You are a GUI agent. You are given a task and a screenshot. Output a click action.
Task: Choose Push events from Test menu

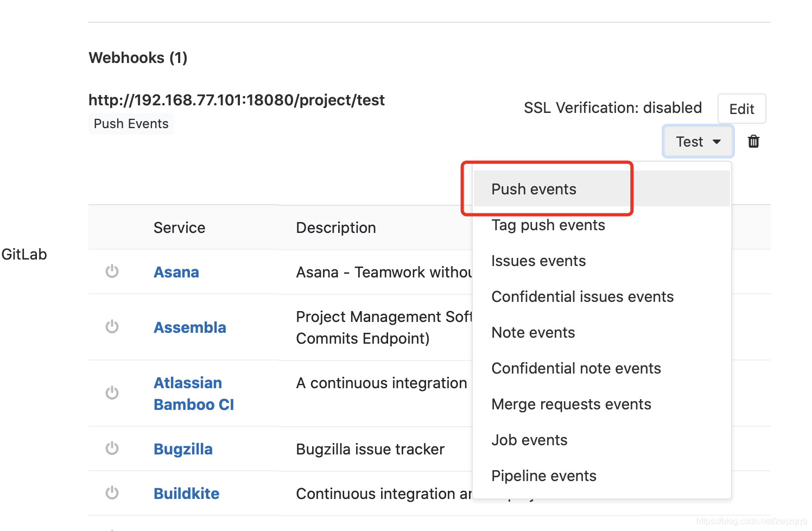601,189
